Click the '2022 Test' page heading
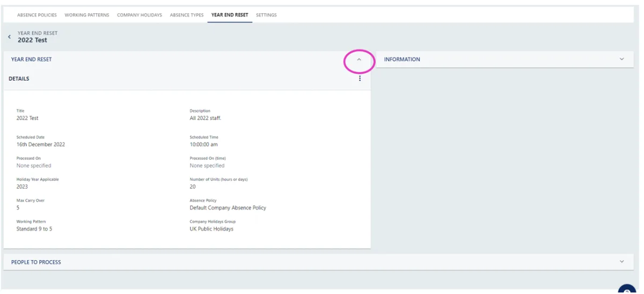 (x=32, y=40)
